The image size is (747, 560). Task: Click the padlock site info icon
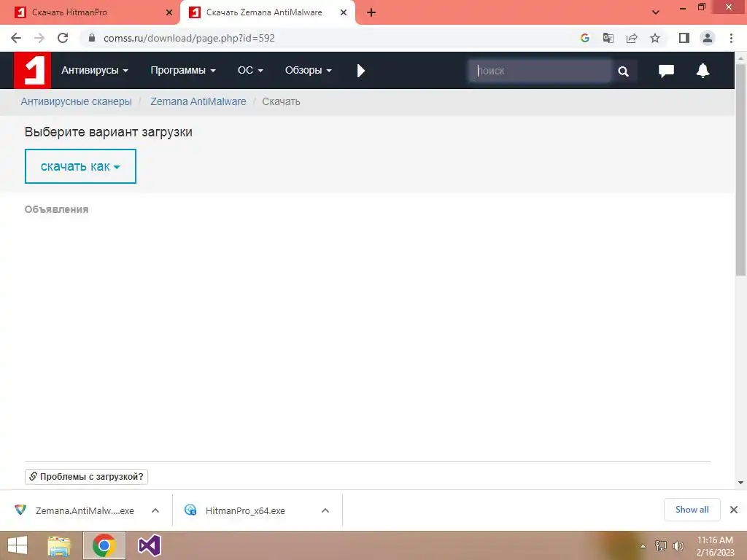92,38
